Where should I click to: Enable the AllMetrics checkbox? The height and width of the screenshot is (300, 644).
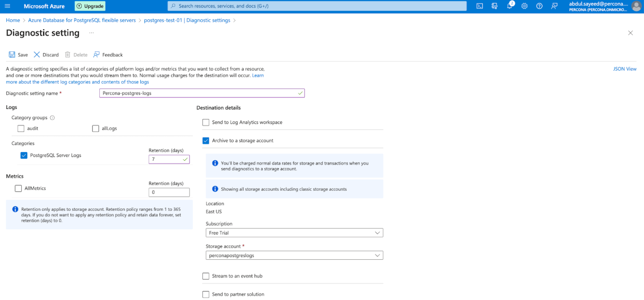click(18, 189)
